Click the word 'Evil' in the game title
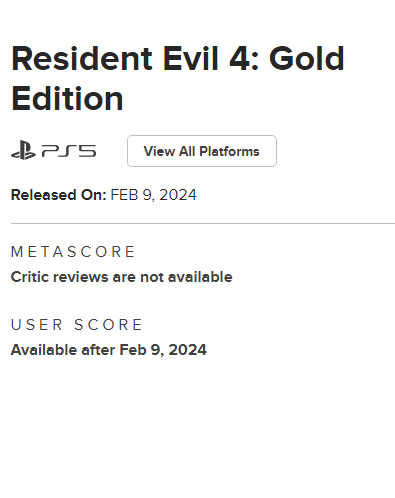Viewport: 395px width, 498px height. click(191, 59)
